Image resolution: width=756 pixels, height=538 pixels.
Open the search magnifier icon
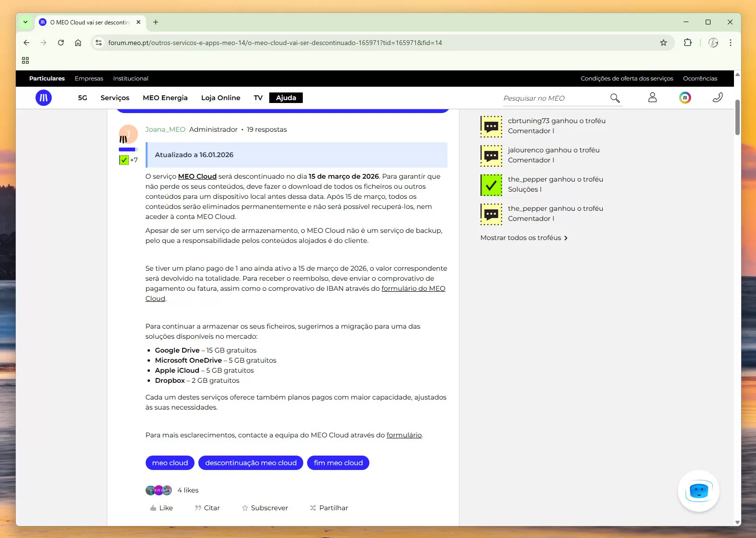[615, 98]
